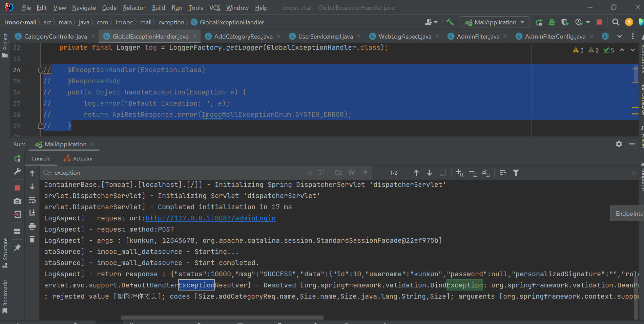The height and width of the screenshot is (324, 644).
Task: Open the editor tab options menu
Action: click(x=632, y=36)
